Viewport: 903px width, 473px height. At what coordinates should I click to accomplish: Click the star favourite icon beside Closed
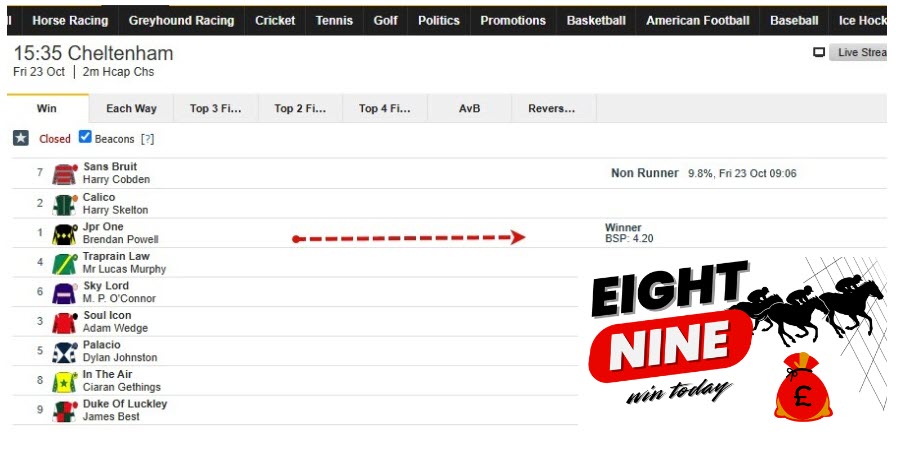pyautogui.click(x=21, y=138)
